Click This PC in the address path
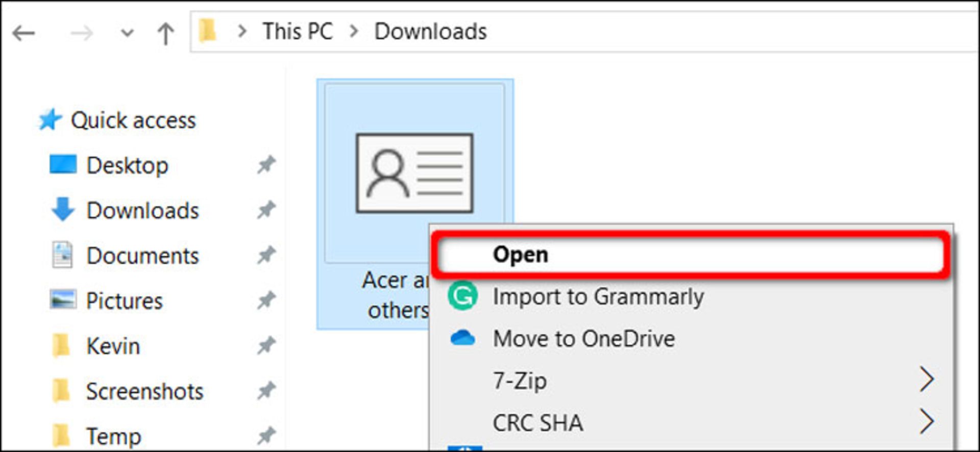980x452 pixels. (x=298, y=31)
